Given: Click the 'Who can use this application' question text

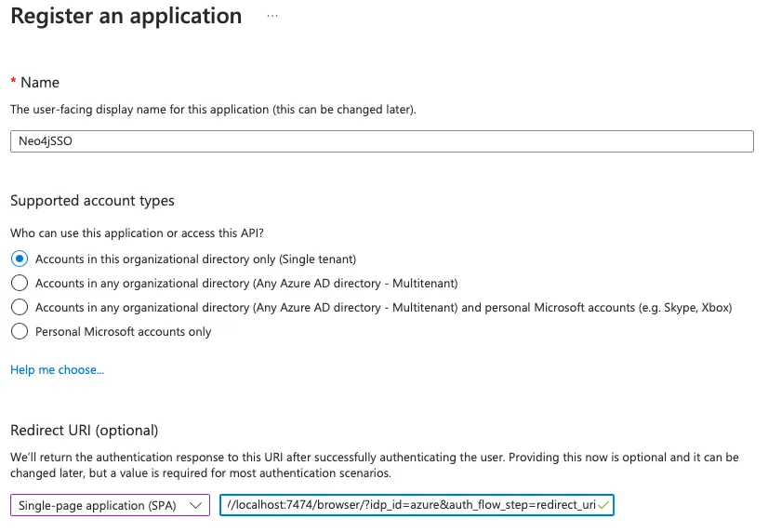Looking at the screenshot, I should (x=142, y=233).
